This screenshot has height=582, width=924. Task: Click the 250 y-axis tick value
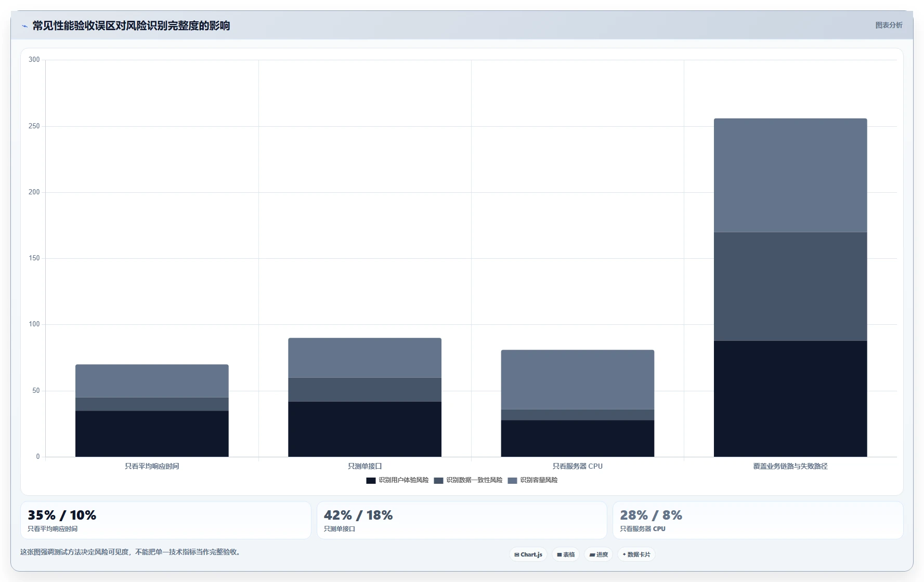[x=34, y=126]
